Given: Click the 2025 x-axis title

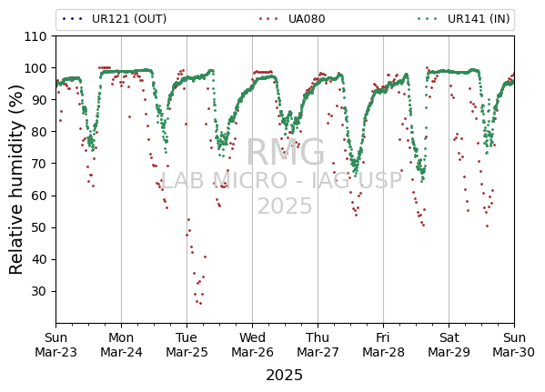Looking at the screenshot, I should pyautogui.click(x=284, y=376).
